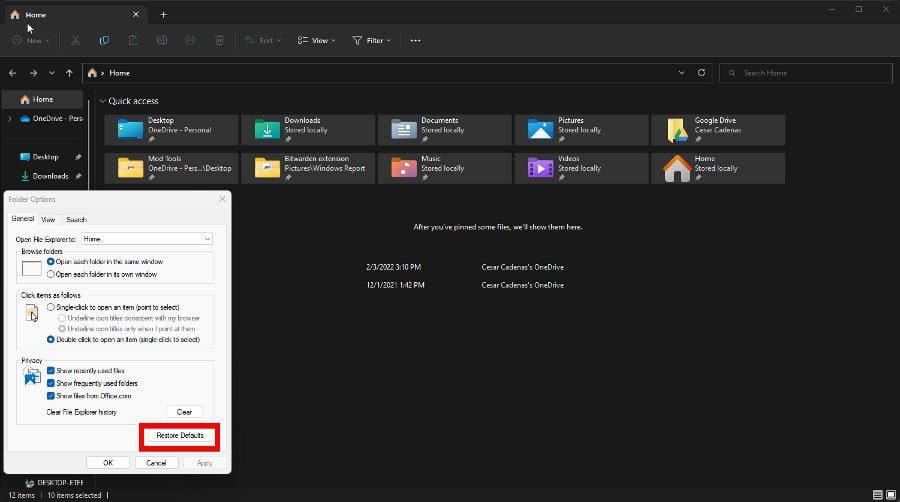Select Home in the navigation pane
The height and width of the screenshot is (502, 900).
click(43, 99)
